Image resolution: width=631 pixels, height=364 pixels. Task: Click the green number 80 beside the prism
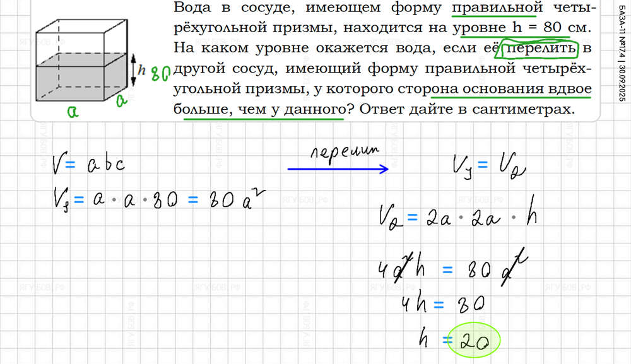click(x=158, y=71)
